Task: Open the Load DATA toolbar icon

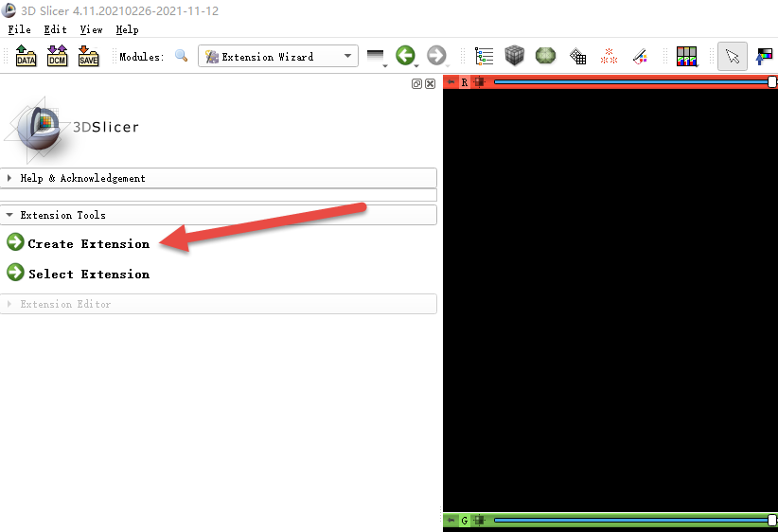Action: click(x=26, y=56)
